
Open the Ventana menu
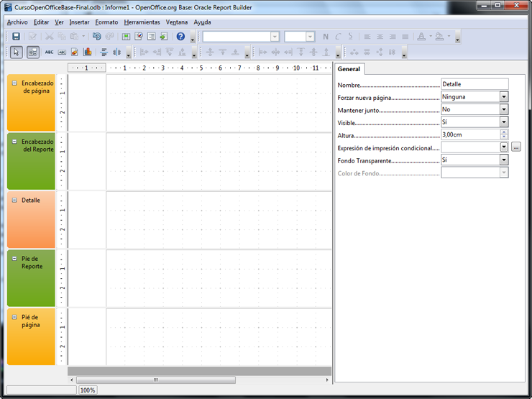(177, 22)
